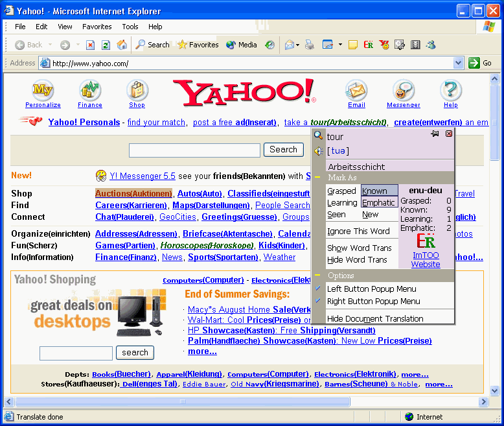Image resolution: width=504 pixels, height=426 pixels.
Task: Print the page using the printer icon
Action: 310,45
